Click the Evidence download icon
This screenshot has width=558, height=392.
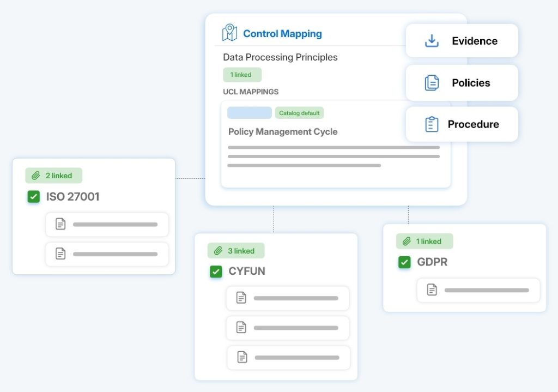click(432, 40)
